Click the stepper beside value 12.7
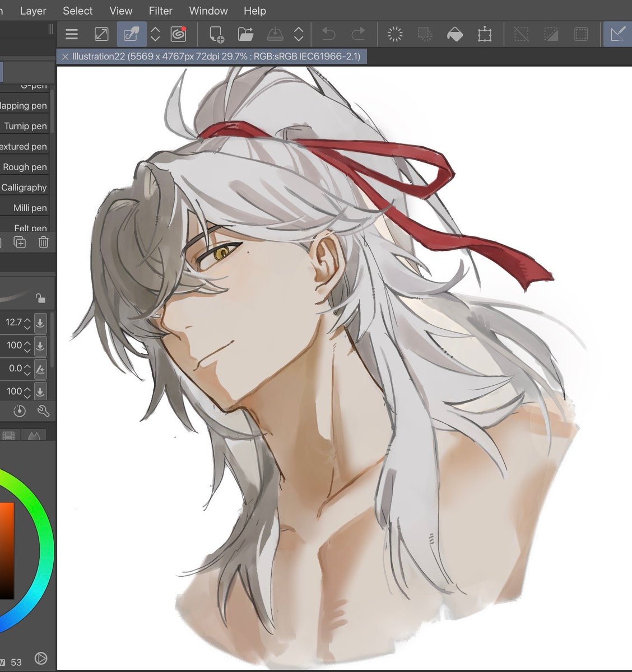 pos(27,323)
